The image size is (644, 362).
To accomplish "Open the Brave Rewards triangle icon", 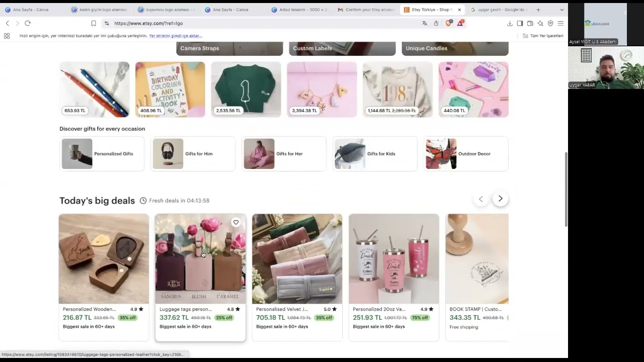I will (x=460, y=23).
